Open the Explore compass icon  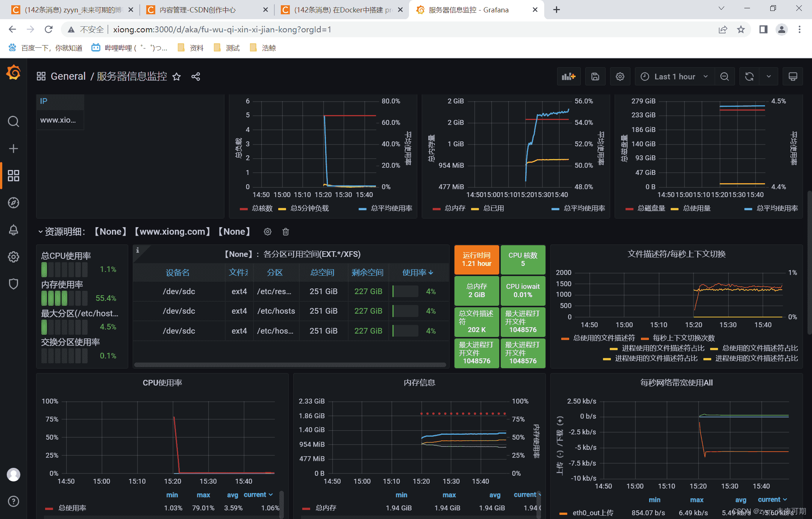14,203
